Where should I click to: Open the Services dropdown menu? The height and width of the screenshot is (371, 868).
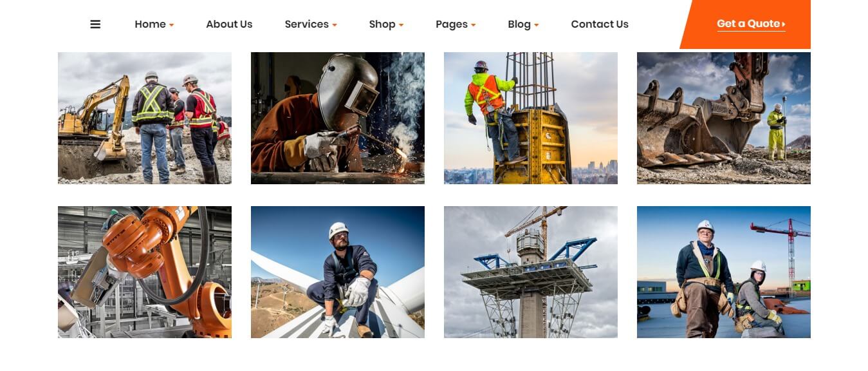311,24
